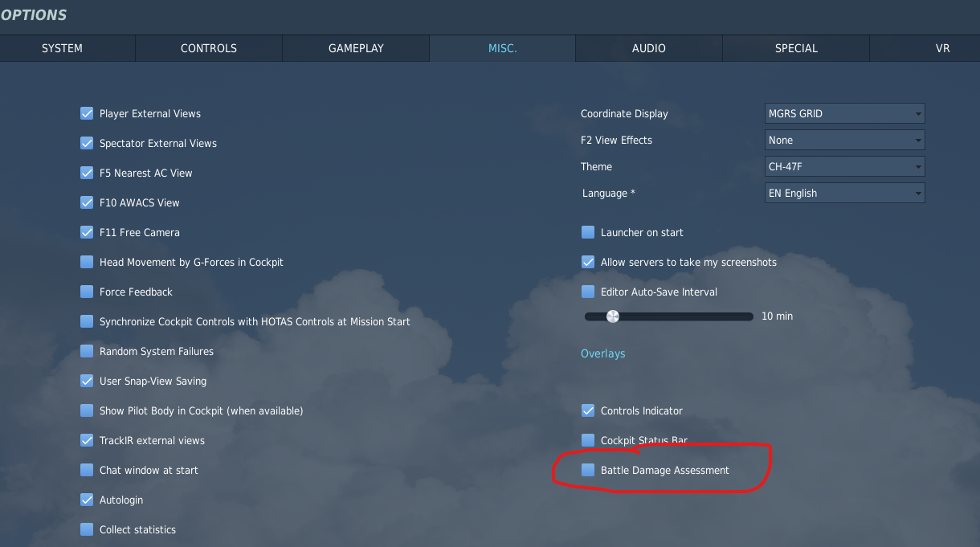Enable Random System Failures option
This screenshot has height=547, width=980.
coord(87,351)
